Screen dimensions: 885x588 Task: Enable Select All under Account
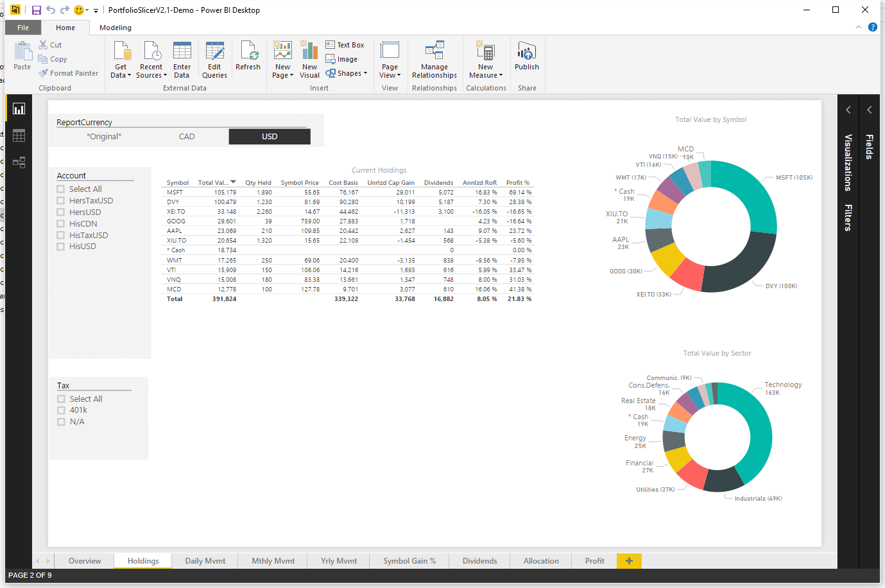coord(61,189)
